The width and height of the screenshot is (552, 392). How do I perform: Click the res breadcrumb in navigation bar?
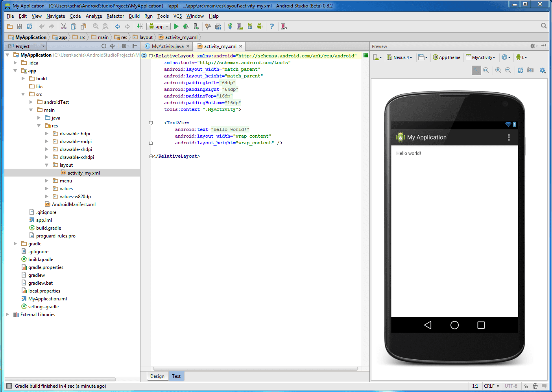(121, 37)
